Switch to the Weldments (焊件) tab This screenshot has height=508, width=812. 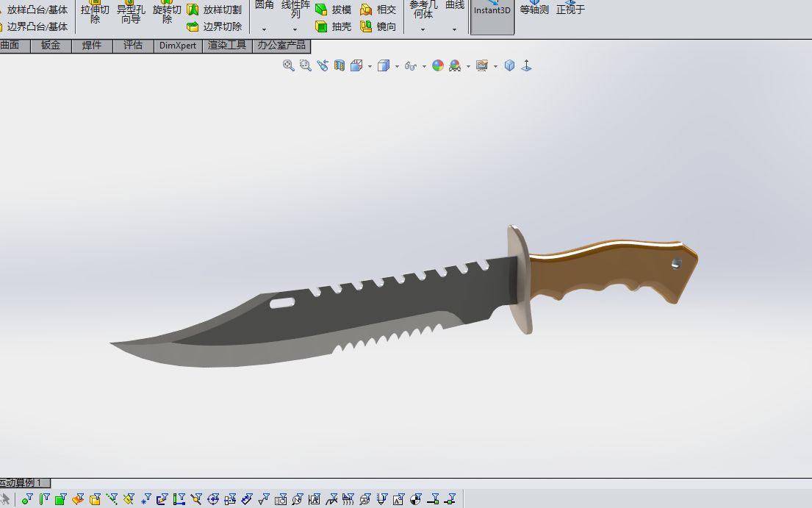[92, 46]
